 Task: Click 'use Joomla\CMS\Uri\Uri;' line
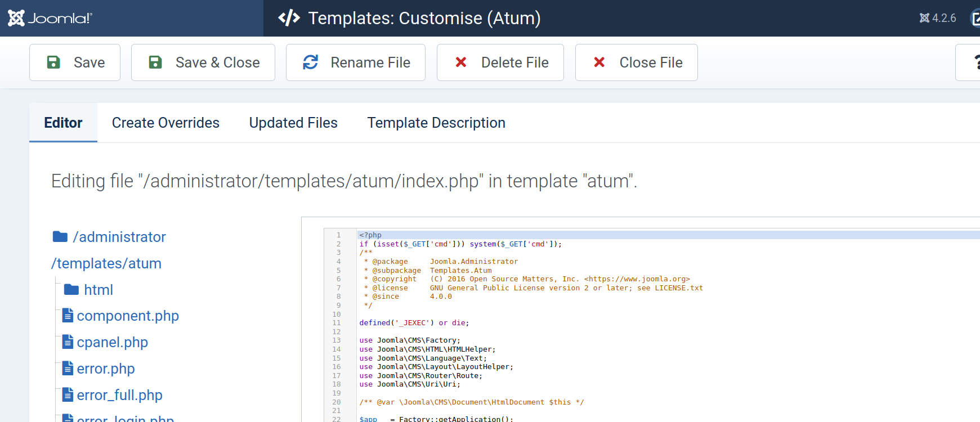[x=410, y=384]
